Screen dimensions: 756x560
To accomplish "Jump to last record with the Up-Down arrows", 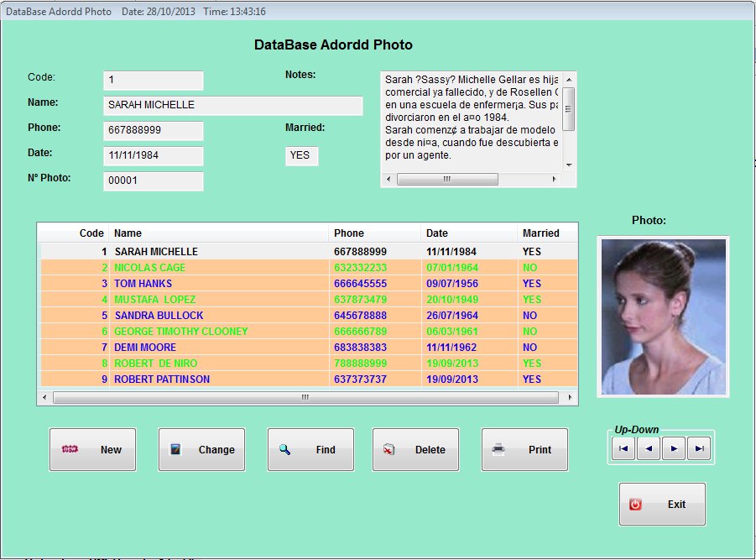I will [699, 448].
